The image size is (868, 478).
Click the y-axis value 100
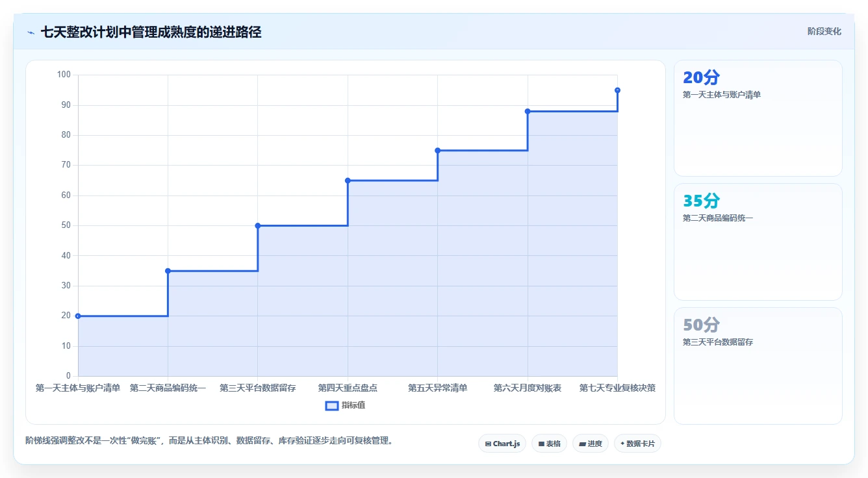point(64,75)
